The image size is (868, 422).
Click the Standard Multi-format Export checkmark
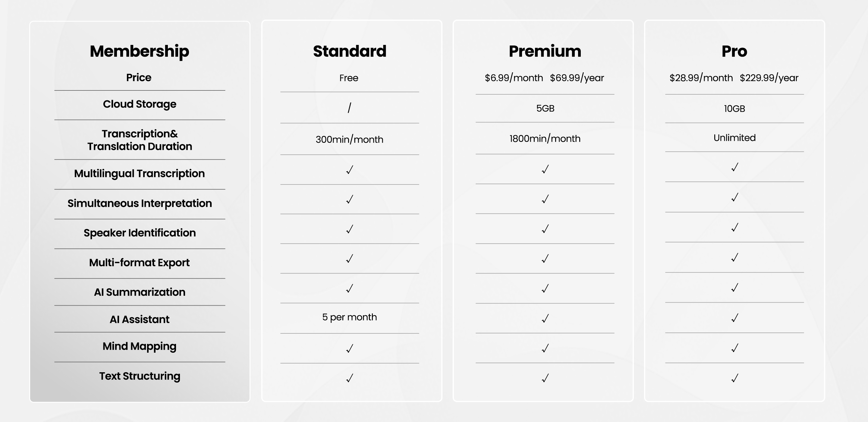pyautogui.click(x=350, y=259)
